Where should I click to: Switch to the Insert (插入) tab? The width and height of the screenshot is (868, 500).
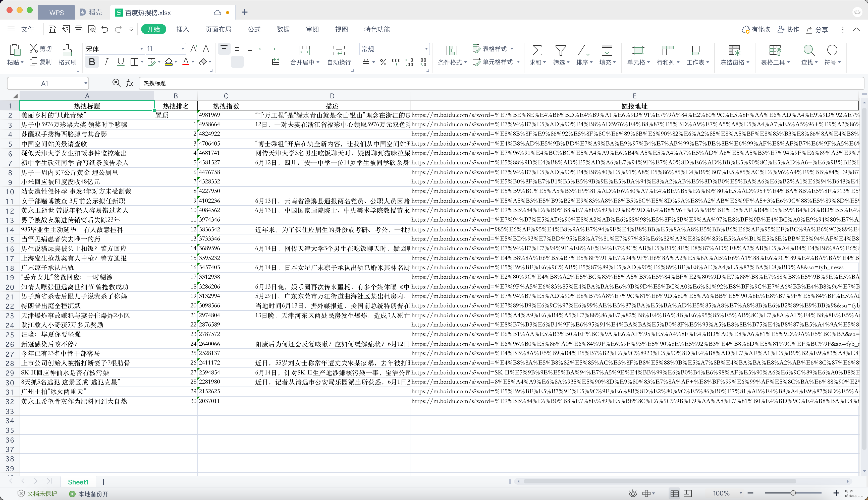[183, 29]
